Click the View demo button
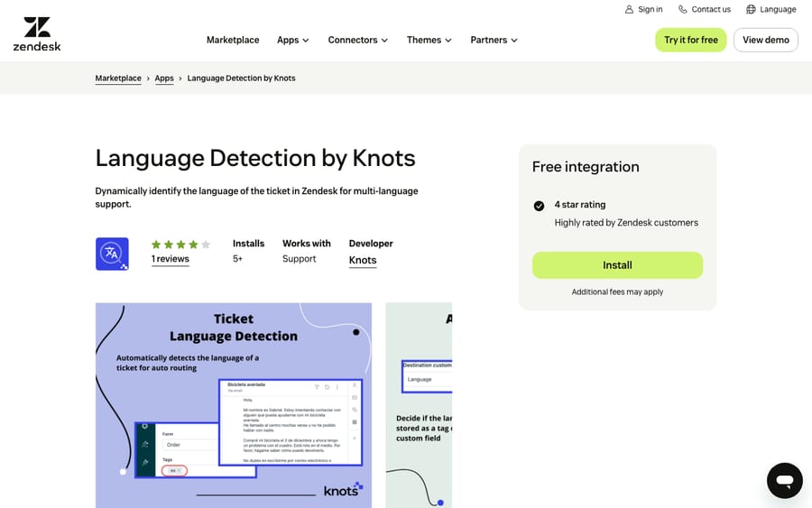The image size is (812, 508). 765,40
